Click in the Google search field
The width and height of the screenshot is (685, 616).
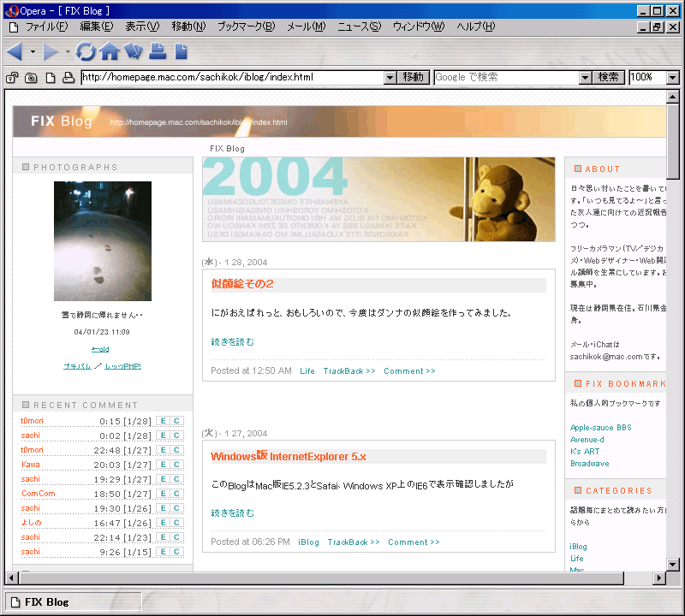[506, 77]
